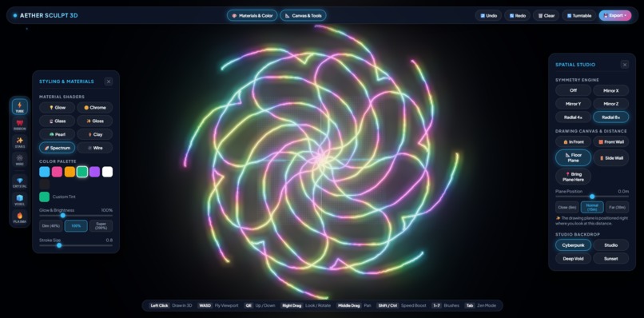Set drawing canvas to In Front

574,141
